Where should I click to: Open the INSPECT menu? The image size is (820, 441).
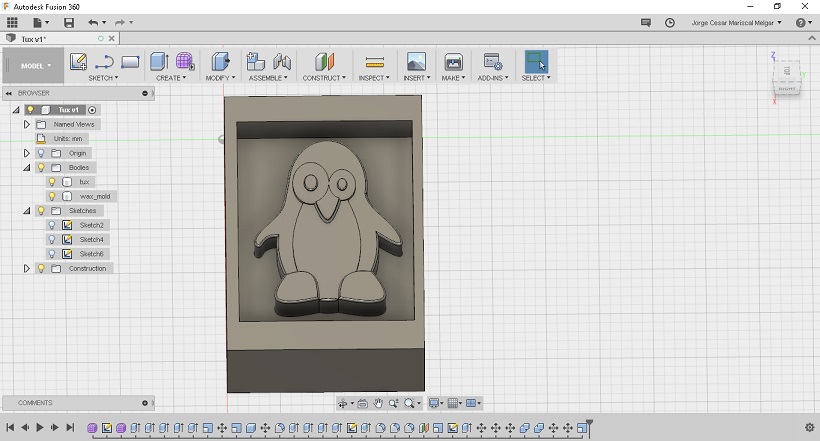374,78
